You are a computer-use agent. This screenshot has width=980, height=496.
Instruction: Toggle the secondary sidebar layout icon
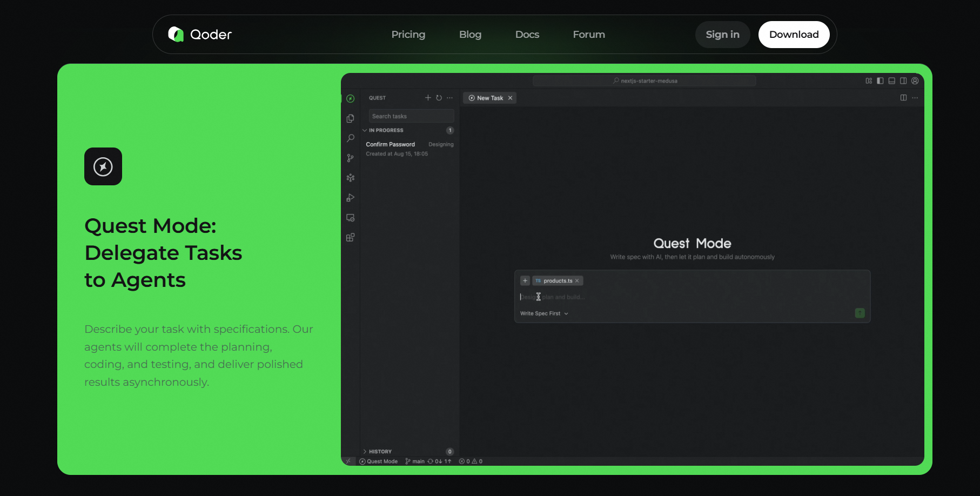[903, 81]
